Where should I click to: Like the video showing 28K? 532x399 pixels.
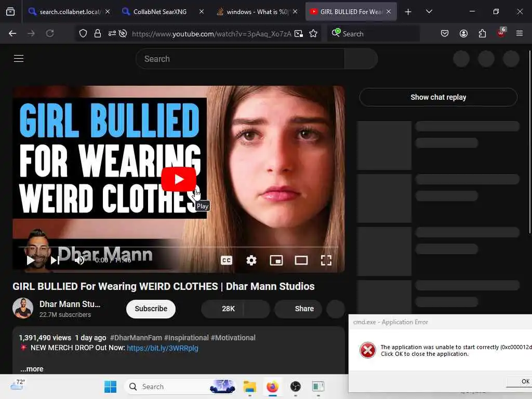[x=222, y=309]
